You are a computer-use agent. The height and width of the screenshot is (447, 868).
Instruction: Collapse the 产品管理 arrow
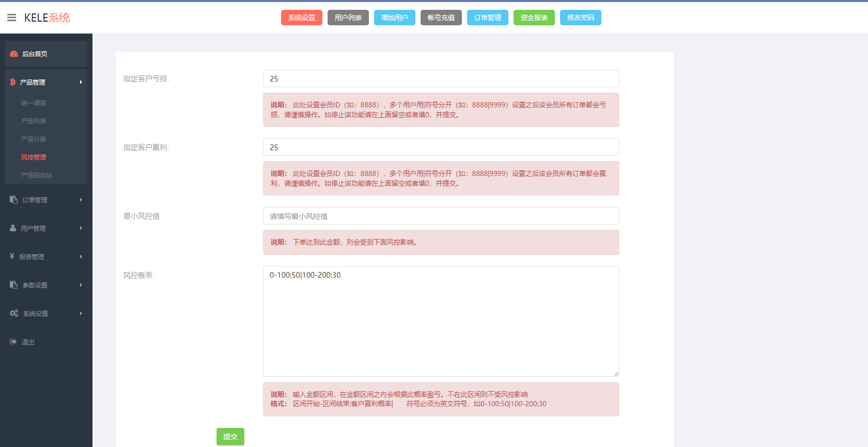coord(81,82)
